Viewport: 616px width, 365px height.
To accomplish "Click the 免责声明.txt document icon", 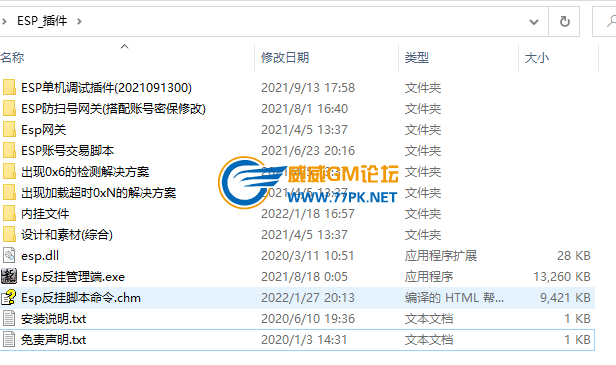I will pyautogui.click(x=9, y=339).
